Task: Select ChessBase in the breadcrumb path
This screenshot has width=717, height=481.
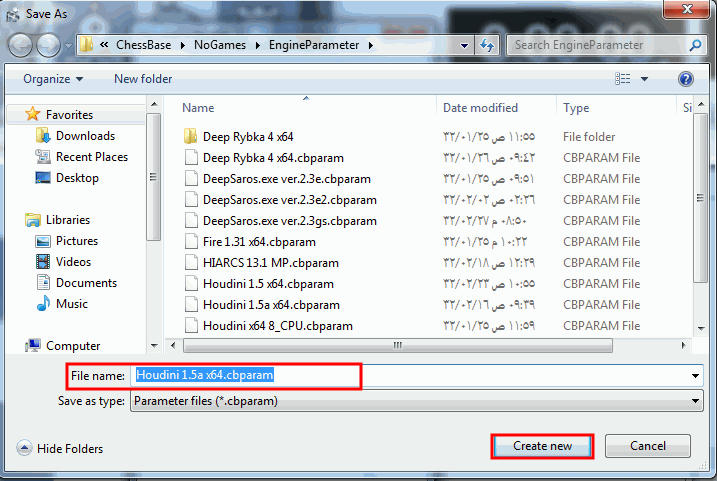Action: [144, 45]
